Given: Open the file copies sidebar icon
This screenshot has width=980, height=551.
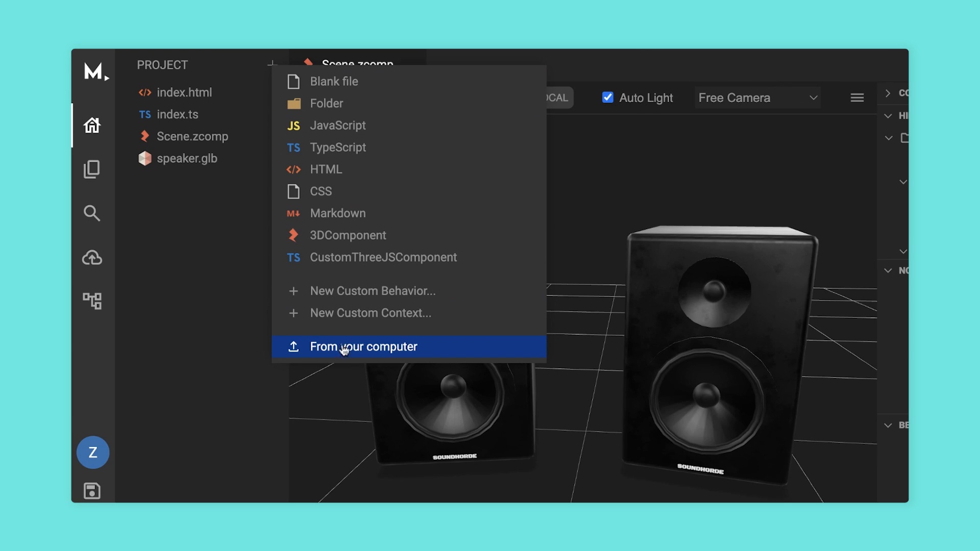Looking at the screenshot, I should [x=92, y=169].
